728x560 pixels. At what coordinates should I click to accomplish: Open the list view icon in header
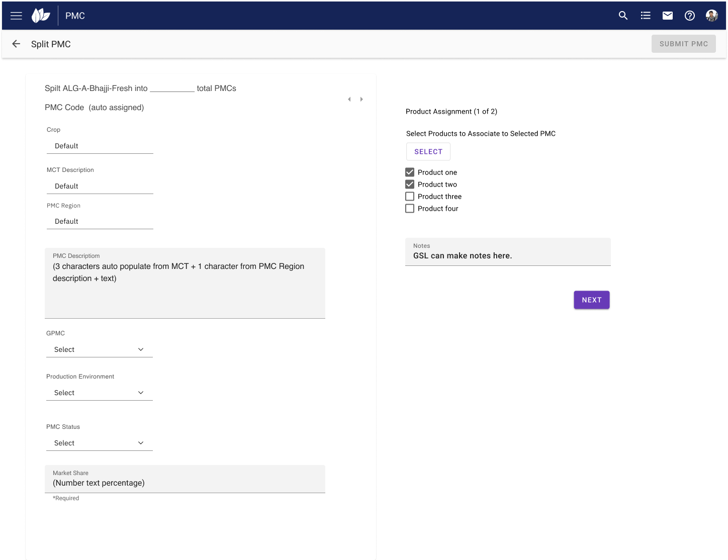(x=646, y=16)
